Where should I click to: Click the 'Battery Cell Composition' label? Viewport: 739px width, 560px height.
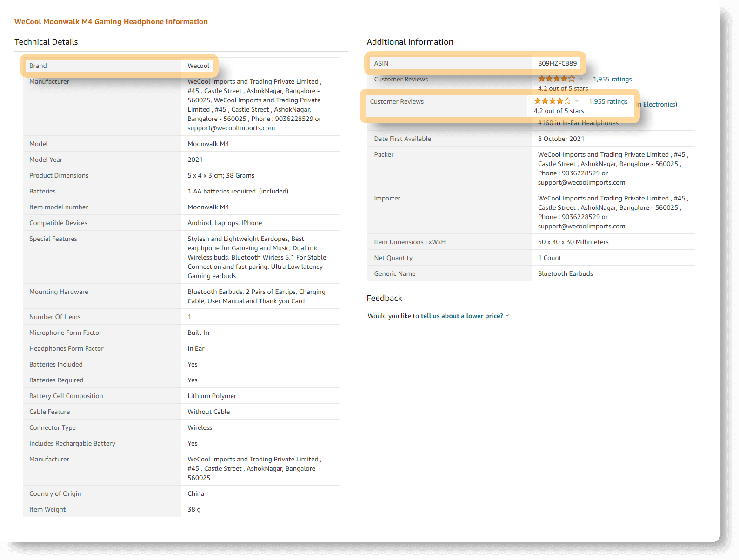tap(66, 396)
